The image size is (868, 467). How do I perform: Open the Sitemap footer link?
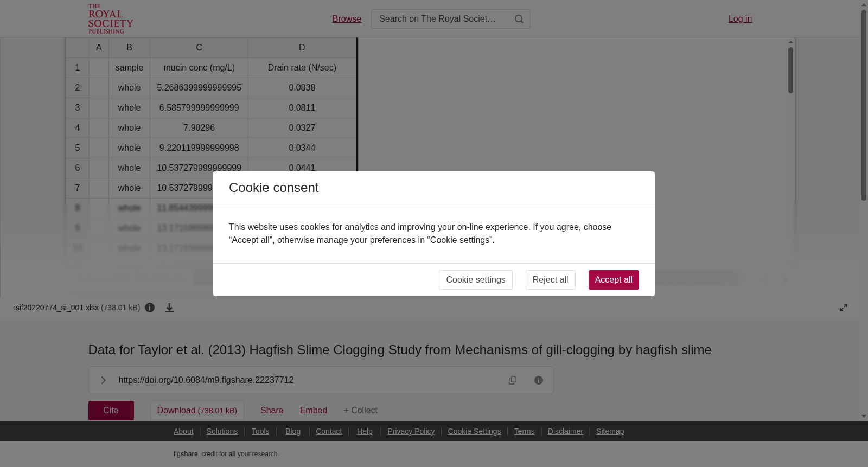(x=610, y=431)
